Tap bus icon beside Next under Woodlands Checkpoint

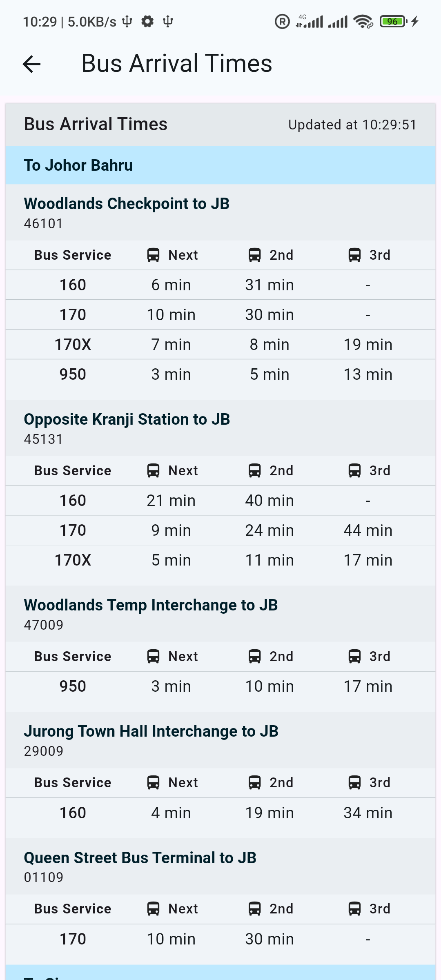pos(153,255)
